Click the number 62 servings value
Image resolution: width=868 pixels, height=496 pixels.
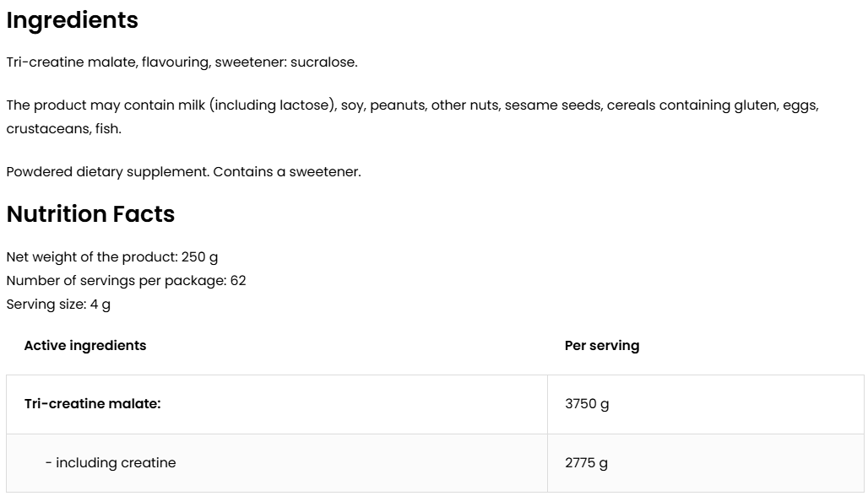[238, 281]
